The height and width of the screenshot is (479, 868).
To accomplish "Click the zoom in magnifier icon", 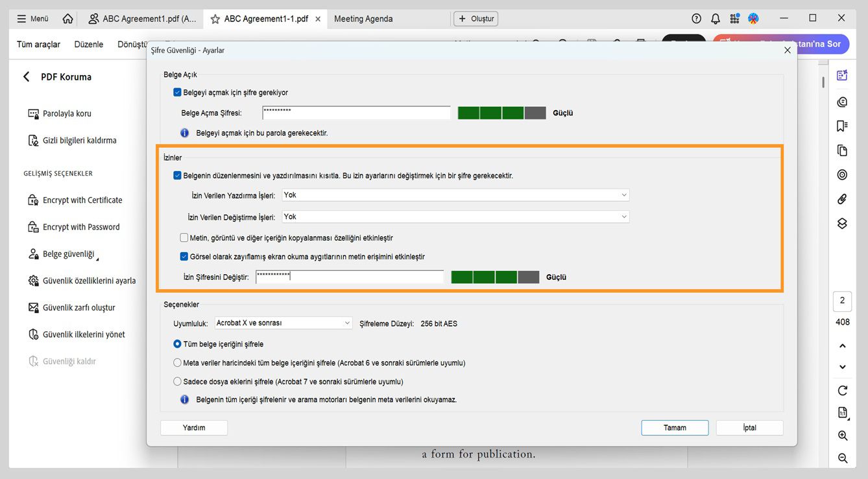I will 843,436.
